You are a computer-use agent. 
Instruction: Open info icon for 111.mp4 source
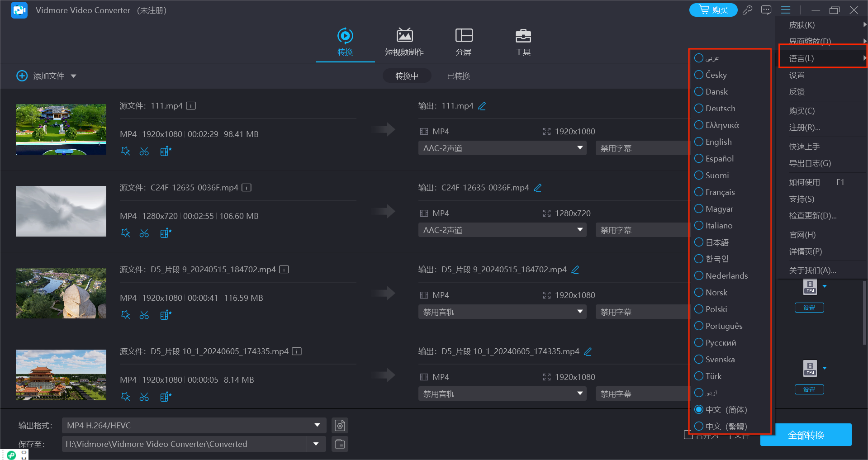pos(191,106)
